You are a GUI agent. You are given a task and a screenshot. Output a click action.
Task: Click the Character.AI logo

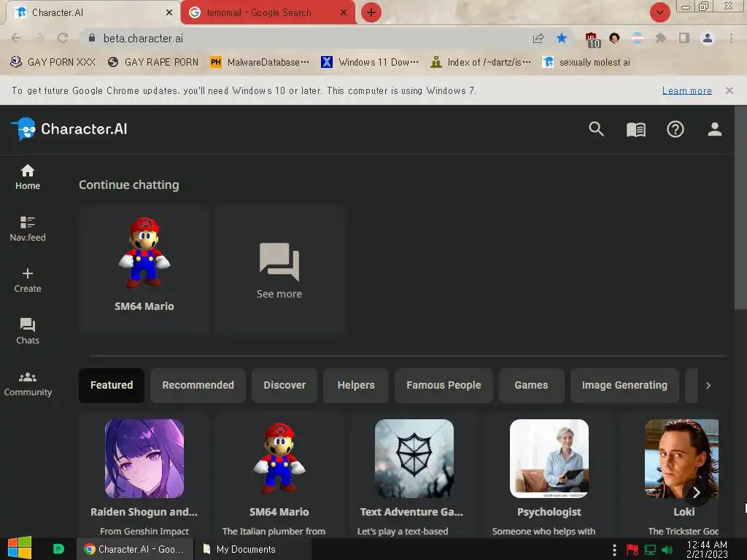tap(69, 129)
